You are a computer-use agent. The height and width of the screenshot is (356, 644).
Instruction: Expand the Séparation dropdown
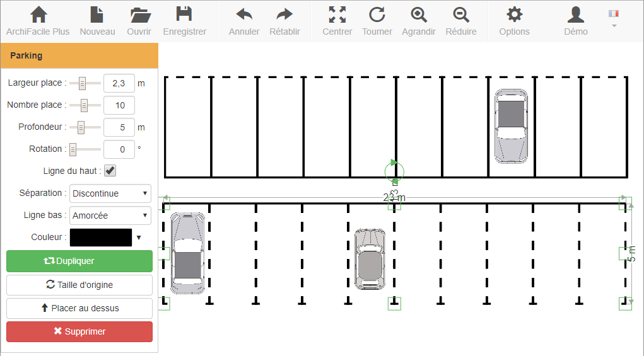(x=110, y=193)
